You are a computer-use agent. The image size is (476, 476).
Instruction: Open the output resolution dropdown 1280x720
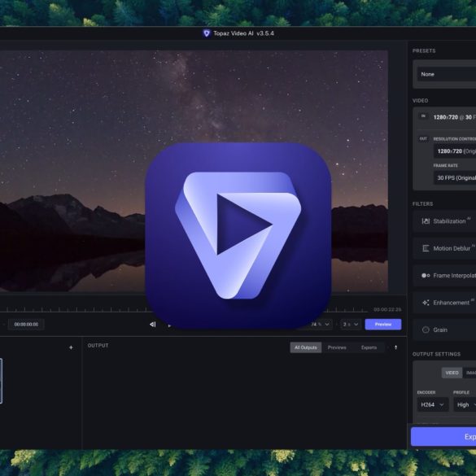click(455, 151)
